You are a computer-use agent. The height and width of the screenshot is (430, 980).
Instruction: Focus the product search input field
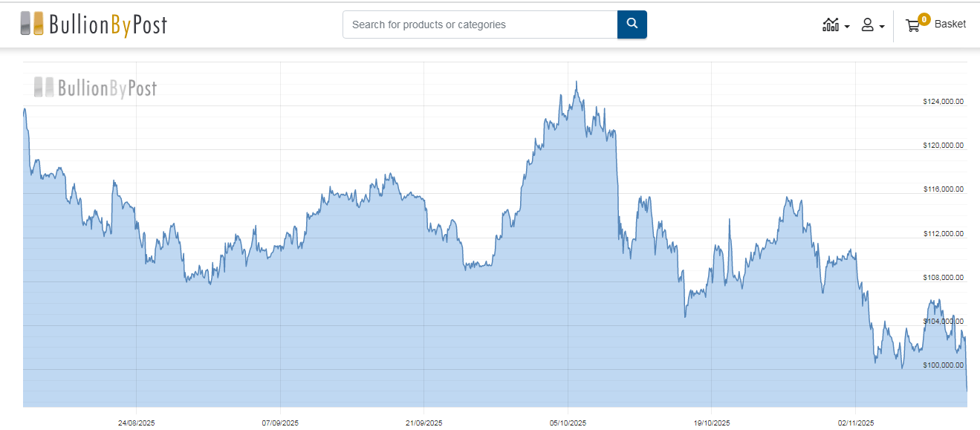(480, 25)
